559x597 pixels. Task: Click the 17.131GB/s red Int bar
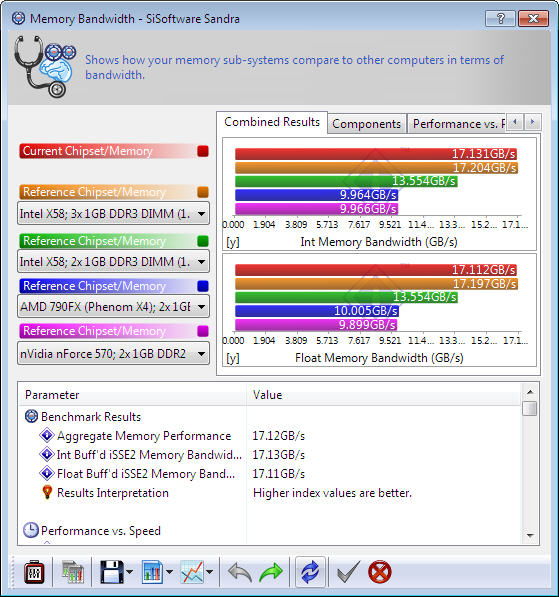376,154
